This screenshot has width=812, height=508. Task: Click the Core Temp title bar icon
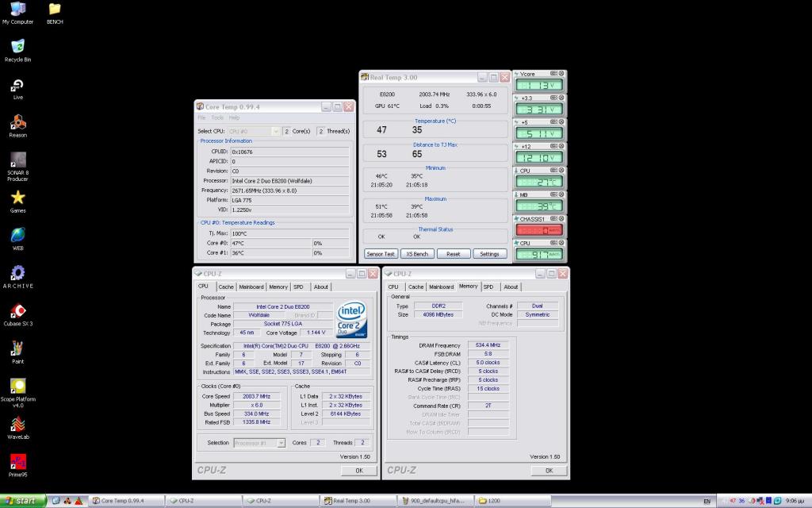200,106
